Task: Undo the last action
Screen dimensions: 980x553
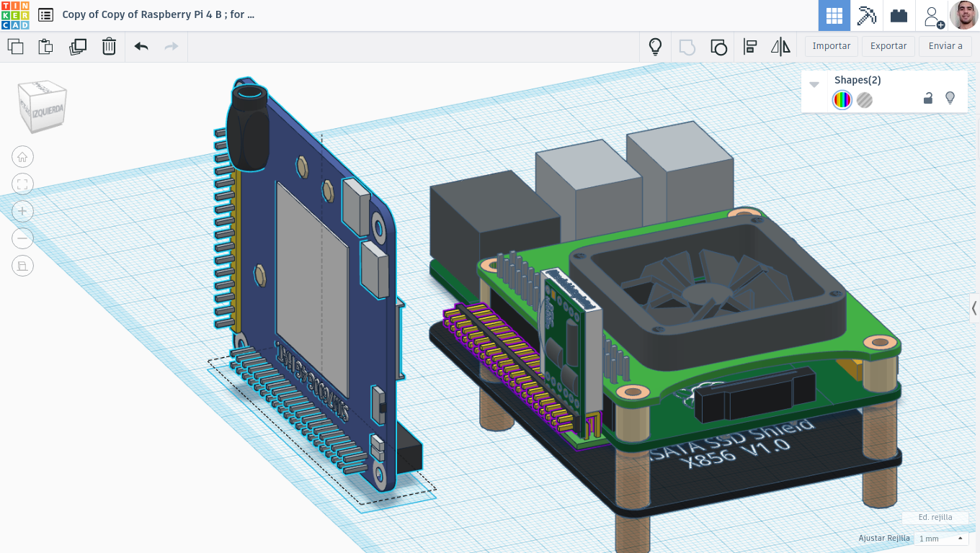Action: coord(141,47)
